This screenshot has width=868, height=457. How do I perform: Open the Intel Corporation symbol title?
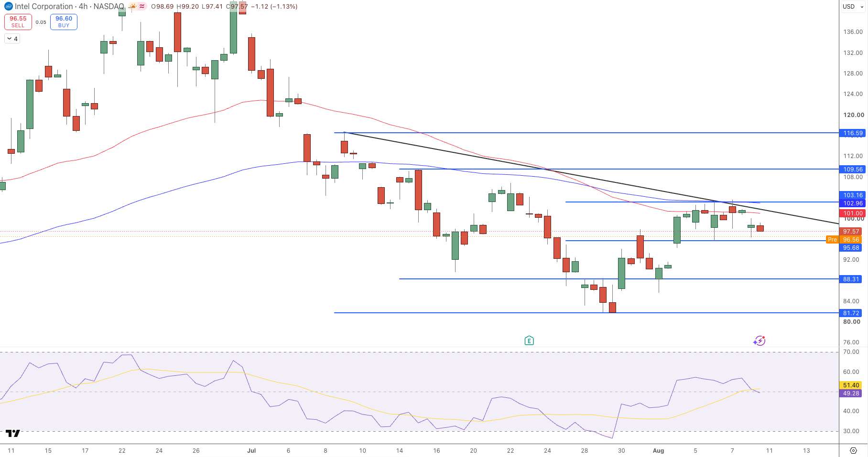tap(69, 7)
